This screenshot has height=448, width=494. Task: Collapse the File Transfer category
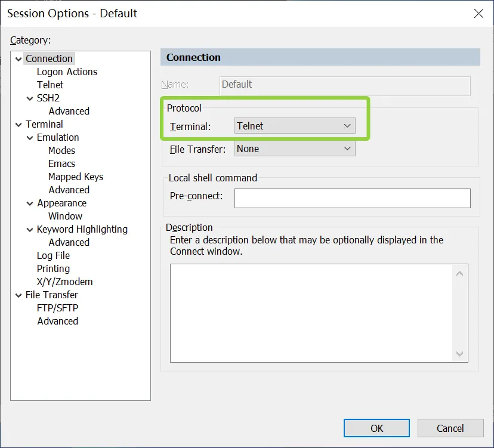pos(18,295)
